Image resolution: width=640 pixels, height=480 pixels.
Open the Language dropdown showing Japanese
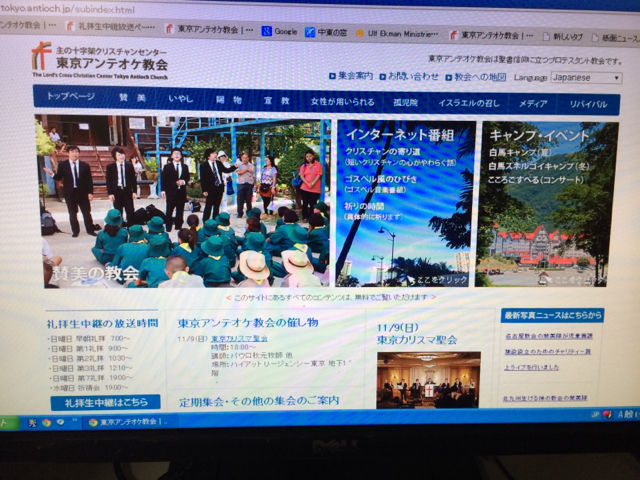(585, 77)
